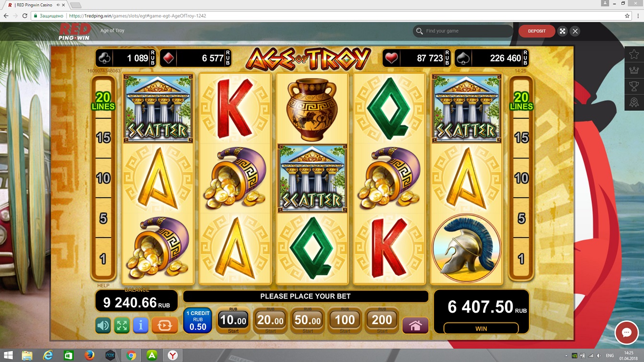Change the 1 credit 0.50 RUB denomination
The height and width of the screenshot is (362, 644).
click(x=197, y=321)
